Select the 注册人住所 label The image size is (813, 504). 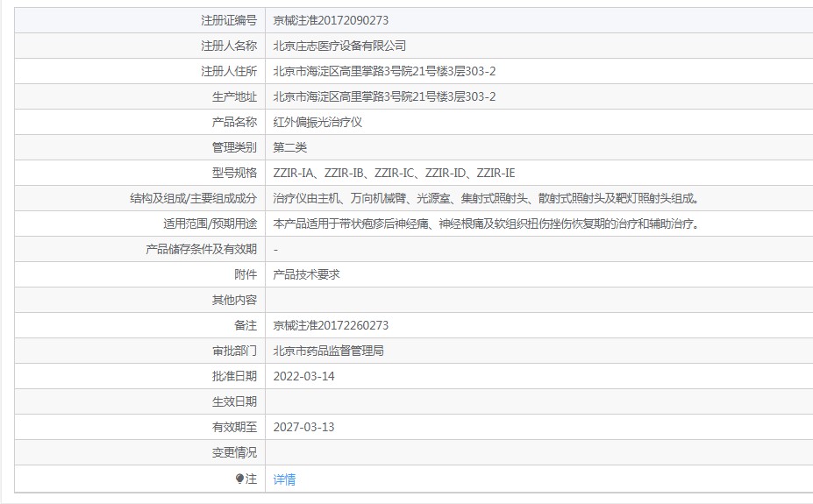pyautogui.click(x=229, y=72)
